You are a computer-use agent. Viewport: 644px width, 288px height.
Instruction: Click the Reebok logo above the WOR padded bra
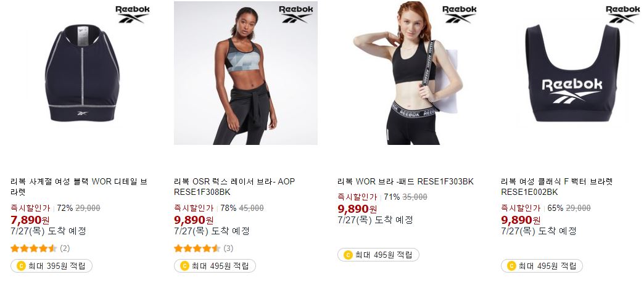[x=459, y=14]
